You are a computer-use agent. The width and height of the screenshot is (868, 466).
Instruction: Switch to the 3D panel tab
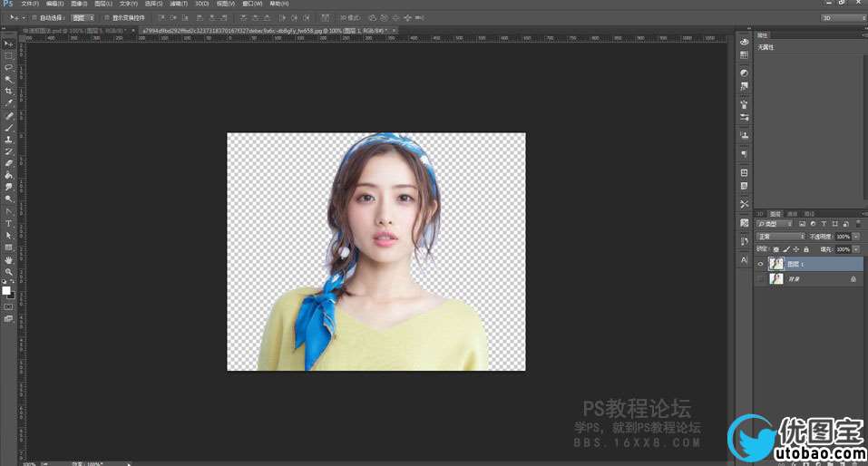(x=761, y=214)
